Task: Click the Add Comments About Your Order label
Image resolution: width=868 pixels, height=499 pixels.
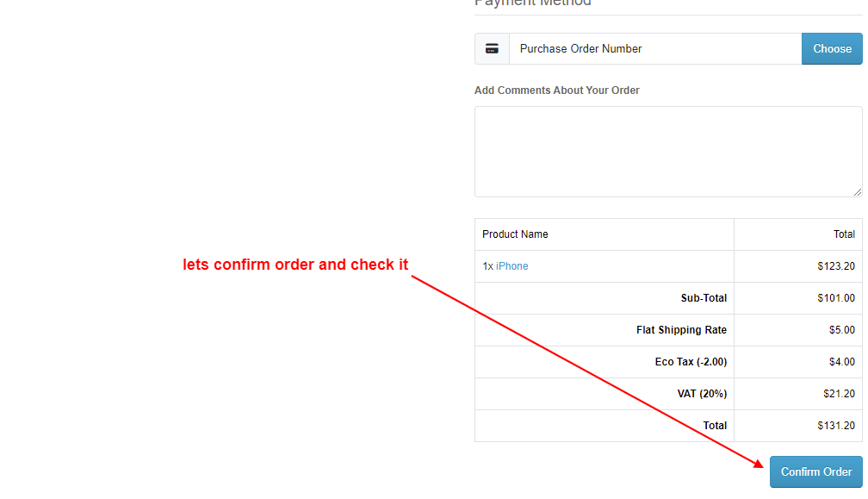Action: [x=557, y=90]
